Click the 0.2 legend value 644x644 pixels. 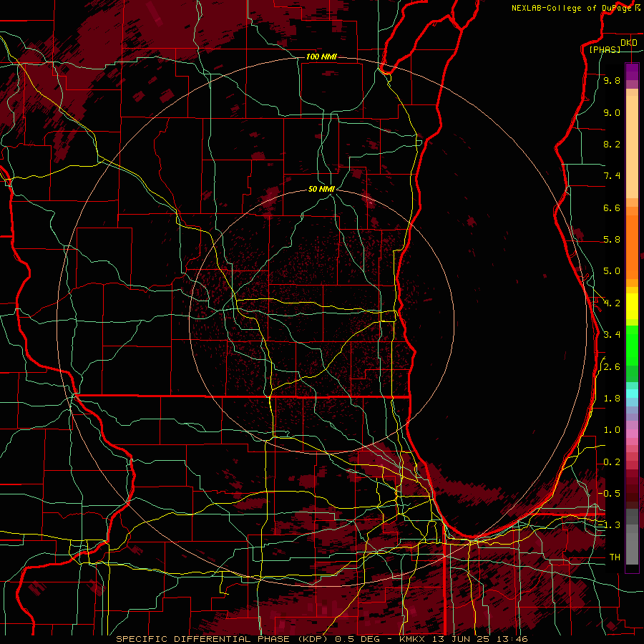(x=612, y=462)
